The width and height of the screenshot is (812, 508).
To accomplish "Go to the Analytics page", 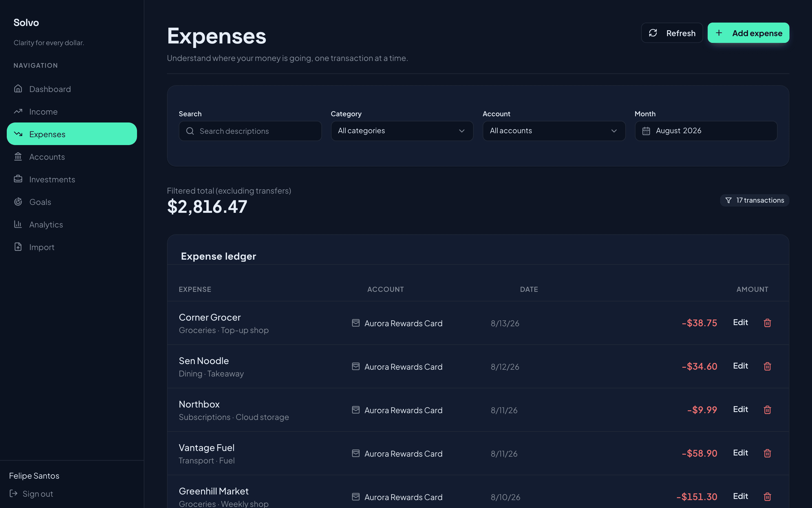I will (x=72, y=224).
